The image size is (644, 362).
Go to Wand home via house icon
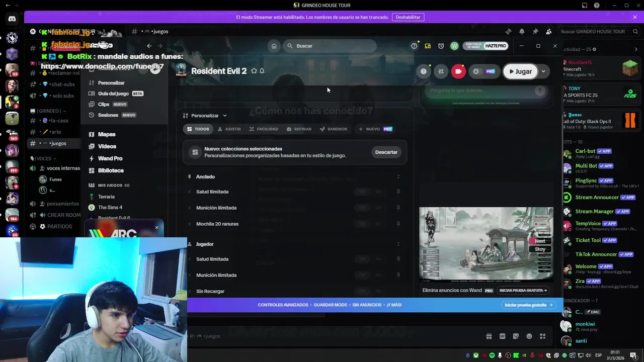pos(274,46)
